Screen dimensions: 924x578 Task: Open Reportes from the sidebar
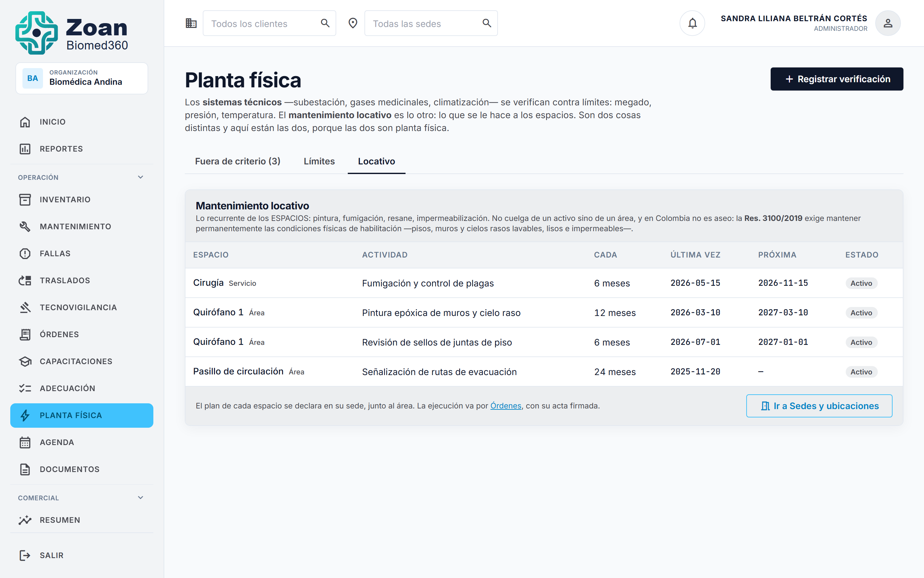[82, 149]
